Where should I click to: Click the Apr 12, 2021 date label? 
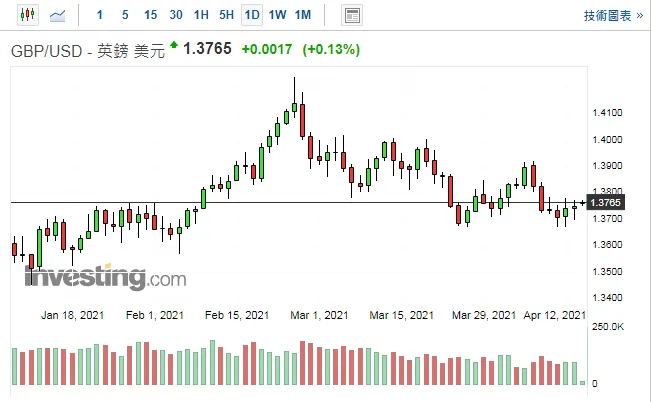coord(555,315)
